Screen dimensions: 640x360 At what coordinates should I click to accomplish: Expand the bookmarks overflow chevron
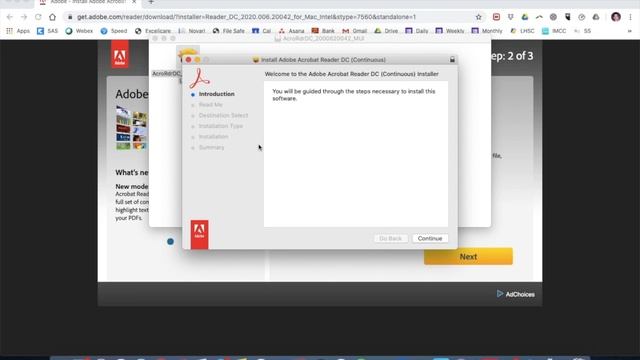630,31
